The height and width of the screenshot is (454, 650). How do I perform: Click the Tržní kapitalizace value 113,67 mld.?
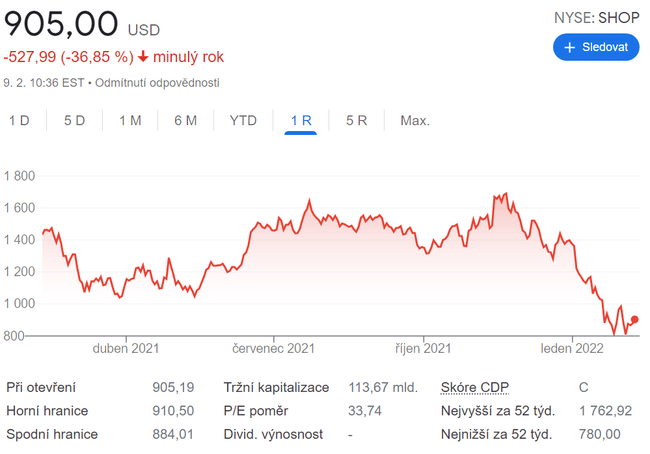[x=383, y=387]
